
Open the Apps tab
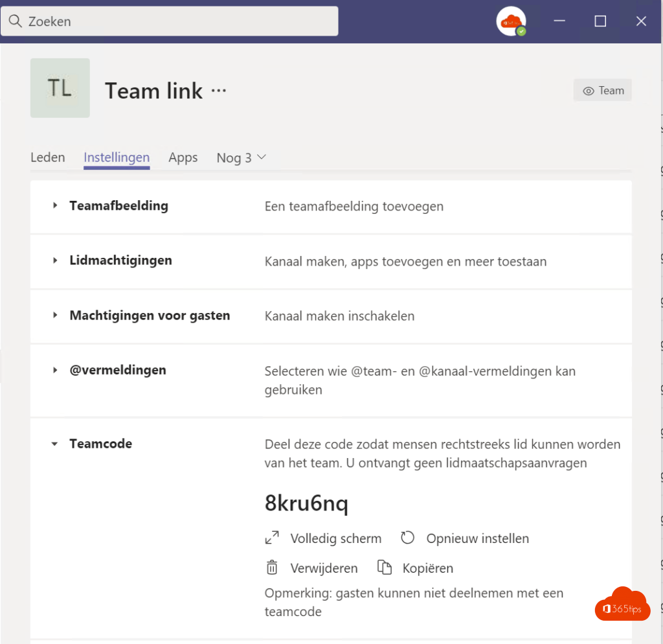pos(183,157)
